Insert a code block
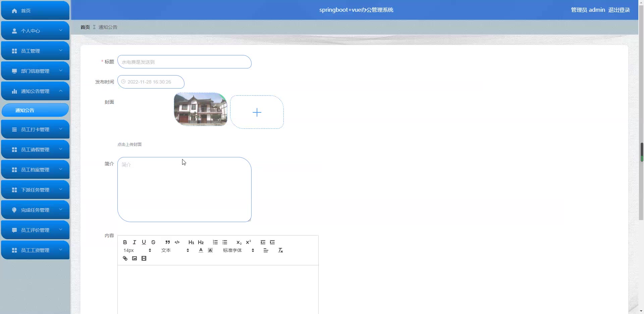The height and width of the screenshot is (314, 644). [x=177, y=242]
